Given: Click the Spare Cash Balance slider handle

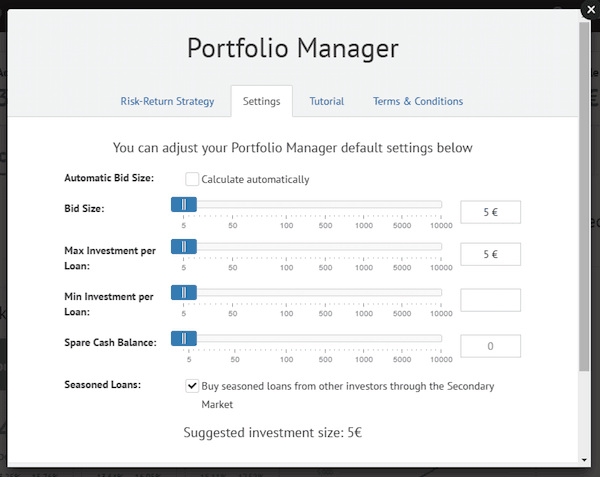Looking at the screenshot, I should 184,339.
